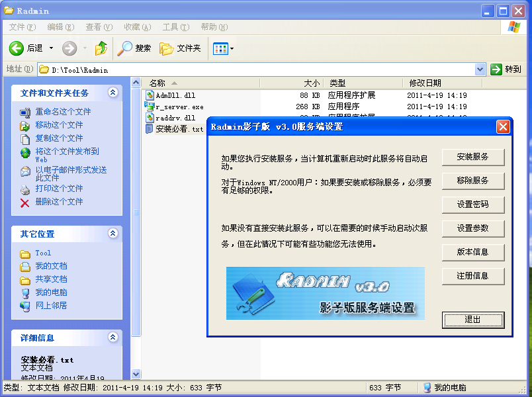Click the 设置参数 button
Viewport: 532px width, 397px height.
pos(473,228)
